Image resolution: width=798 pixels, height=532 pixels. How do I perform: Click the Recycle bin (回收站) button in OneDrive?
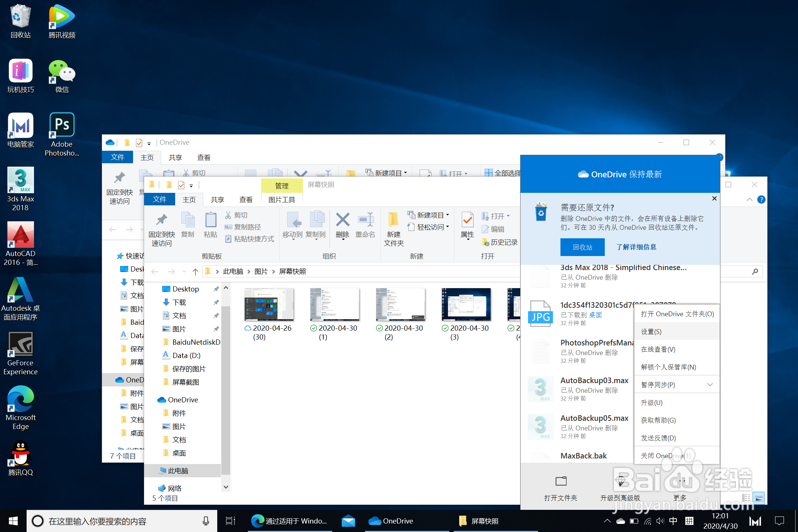click(582, 247)
